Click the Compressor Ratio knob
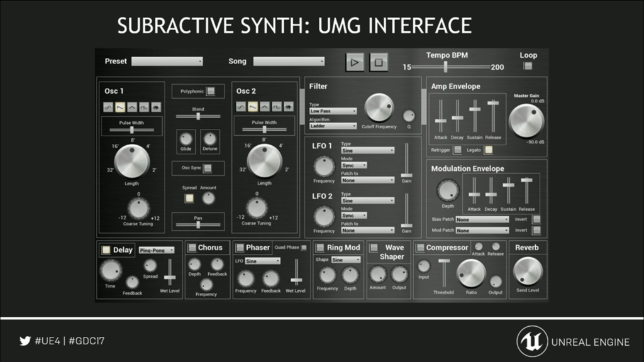 471,274
